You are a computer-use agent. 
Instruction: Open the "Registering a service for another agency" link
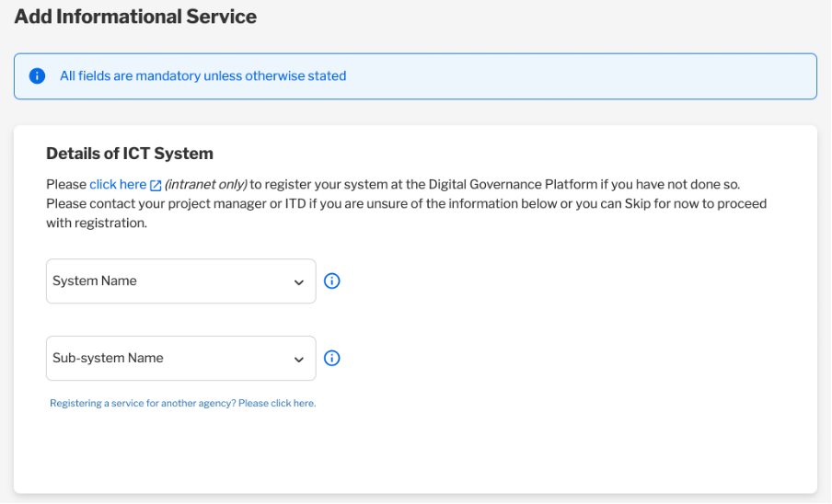[182, 404]
